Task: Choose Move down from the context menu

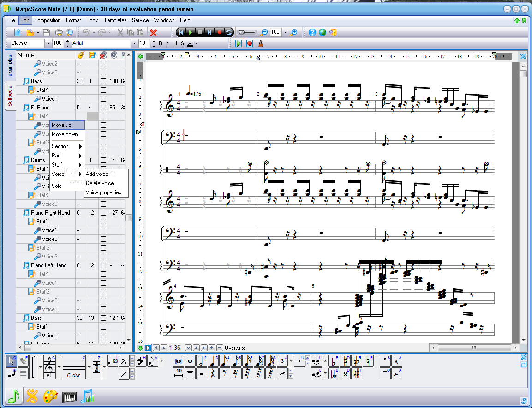Action: (x=65, y=134)
